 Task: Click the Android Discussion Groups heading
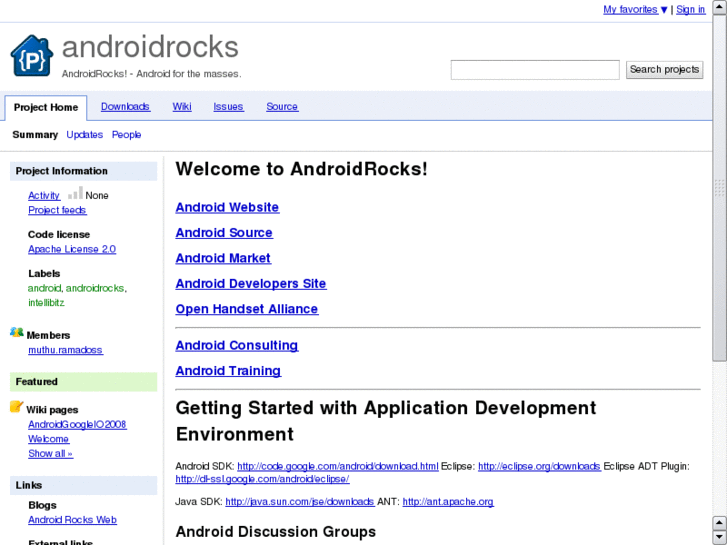pos(276,532)
